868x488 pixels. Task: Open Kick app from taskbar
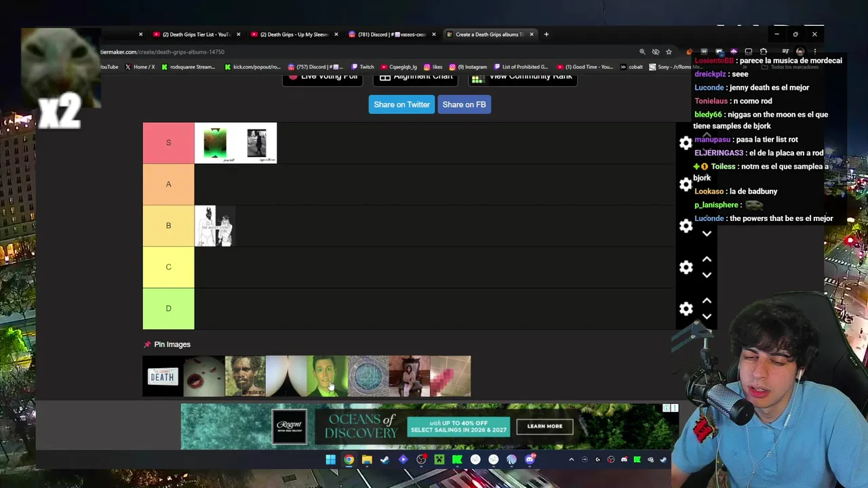(457, 460)
